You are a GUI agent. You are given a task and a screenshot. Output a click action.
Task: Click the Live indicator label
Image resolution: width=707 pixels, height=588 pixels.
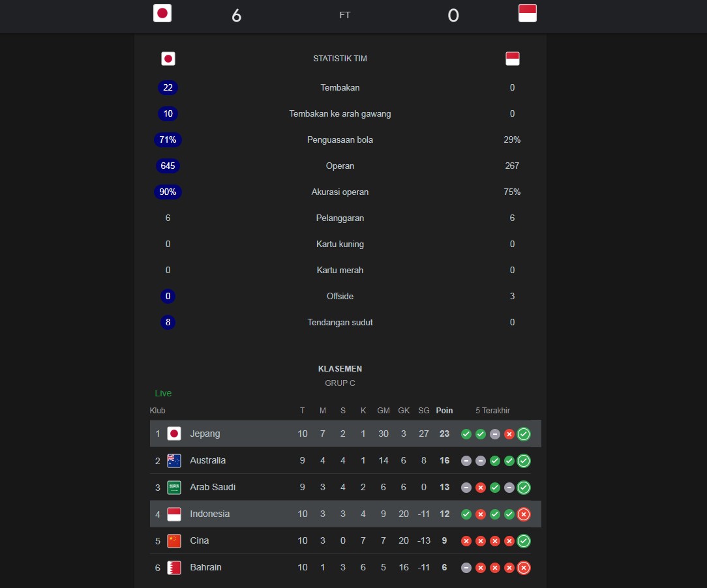coord(163,393)
